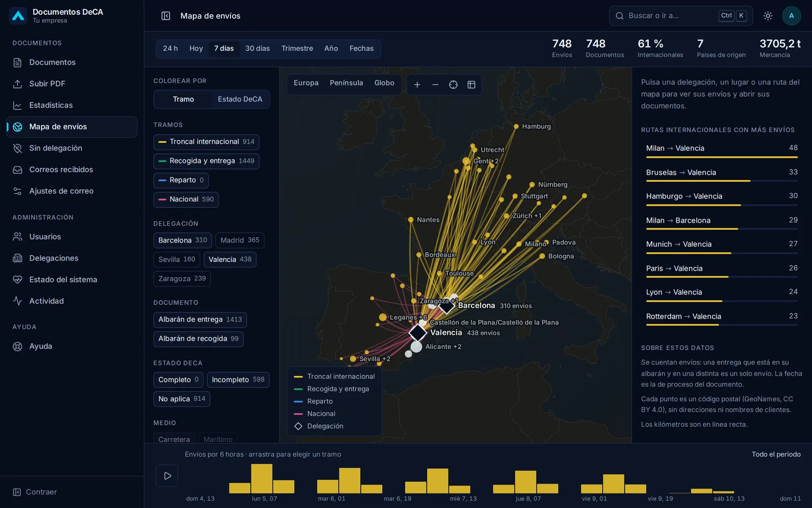Recenter the map with the target icon

tap(453, 85)
